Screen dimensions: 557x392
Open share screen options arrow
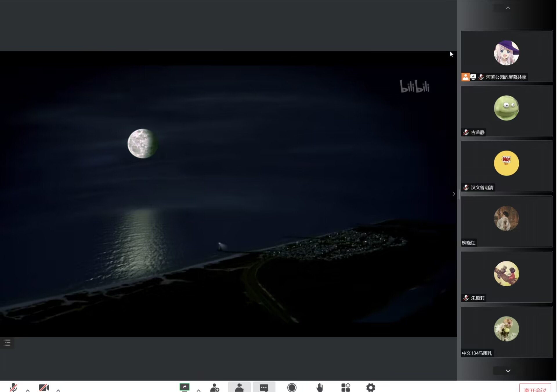[x=198, y=390]
